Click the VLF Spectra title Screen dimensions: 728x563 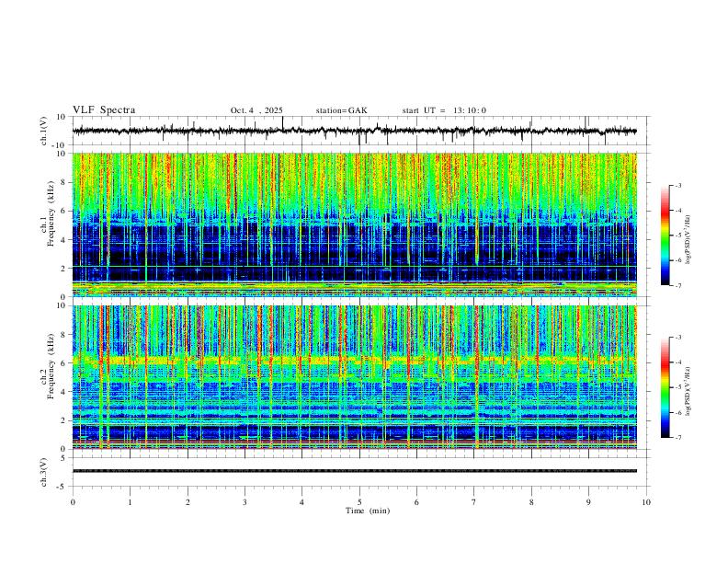click(x=104, y=110)
